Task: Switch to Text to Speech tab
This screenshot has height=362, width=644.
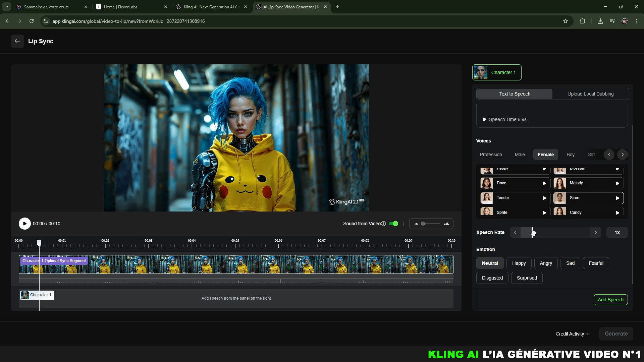Action: pyautogui.click(x=515, y=94)
